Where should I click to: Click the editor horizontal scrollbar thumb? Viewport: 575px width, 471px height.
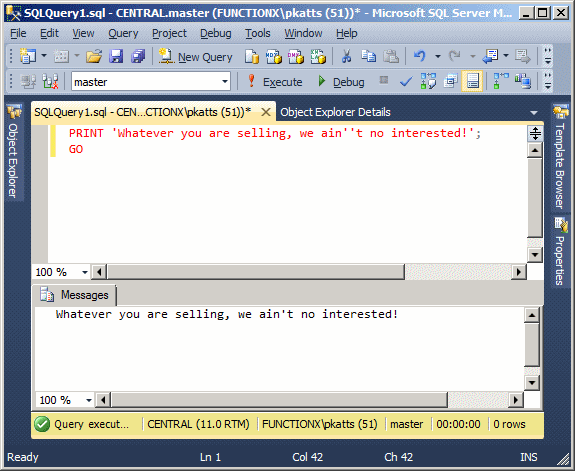click(x=256, y=272)
